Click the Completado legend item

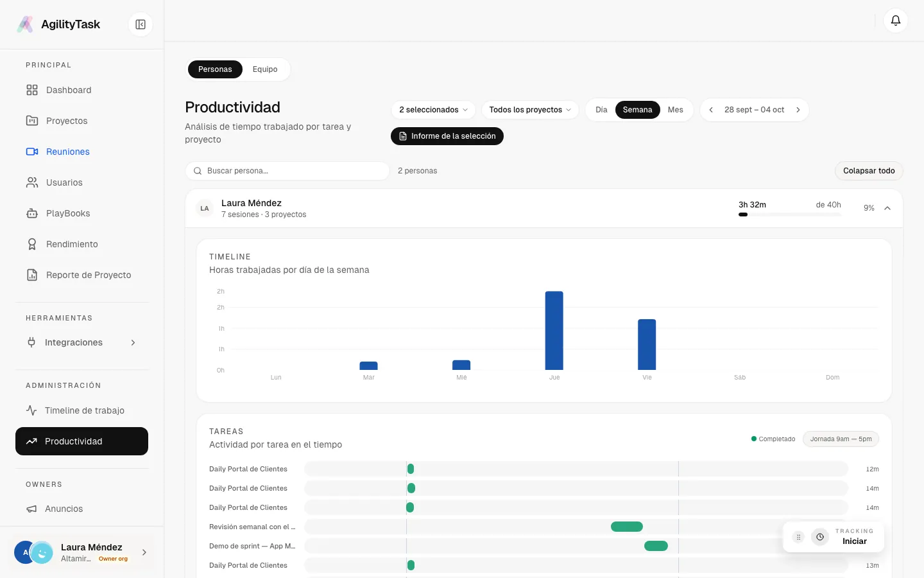tap(773, 439)
